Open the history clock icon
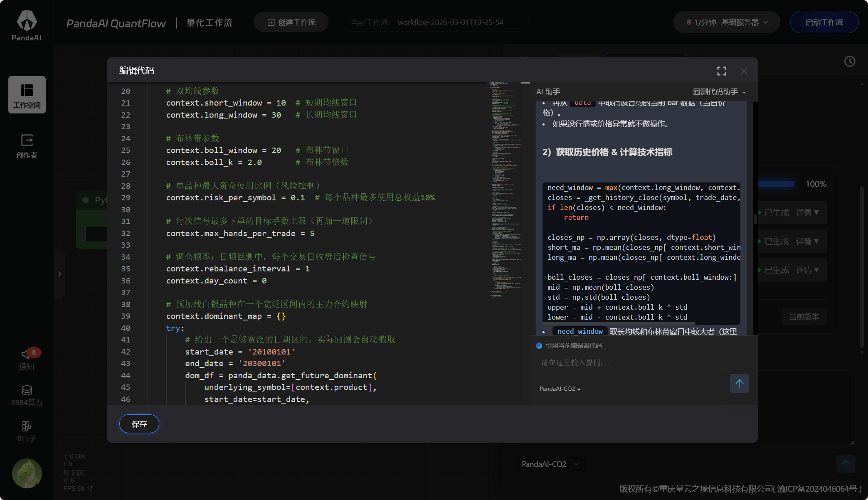Image resolution: width=868 pixels, height=500 pixels. click(850, 62)
